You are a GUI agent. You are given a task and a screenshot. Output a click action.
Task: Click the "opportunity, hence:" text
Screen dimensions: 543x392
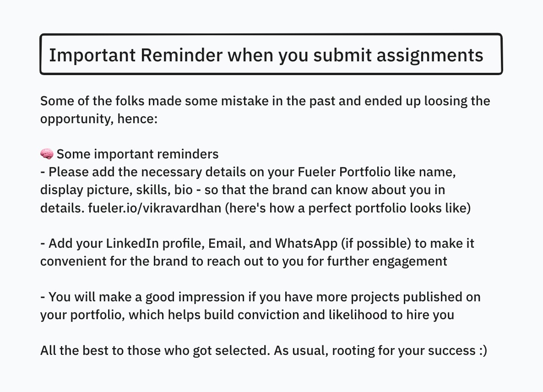(x=99, y=119)
